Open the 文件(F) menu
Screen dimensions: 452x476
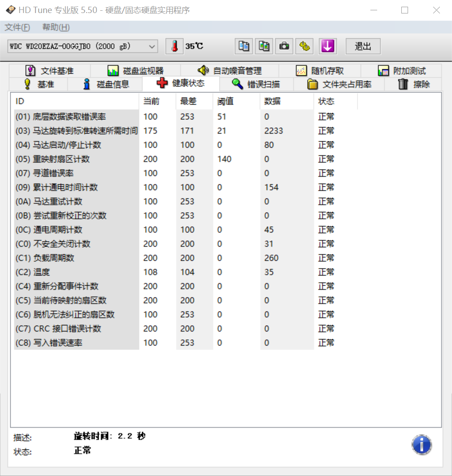[17, 27]
